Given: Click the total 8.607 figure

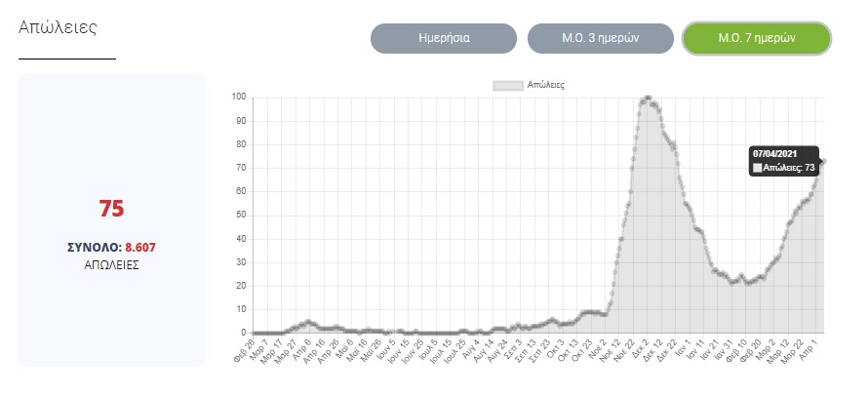Looking at the screenshot, I should tap(139, 248).
